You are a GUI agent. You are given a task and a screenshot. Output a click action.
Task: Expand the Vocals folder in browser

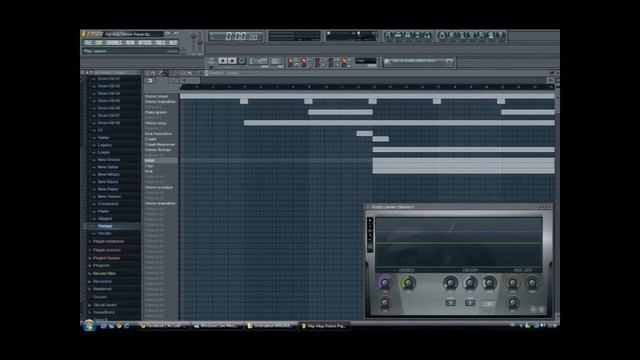[104, 233]
